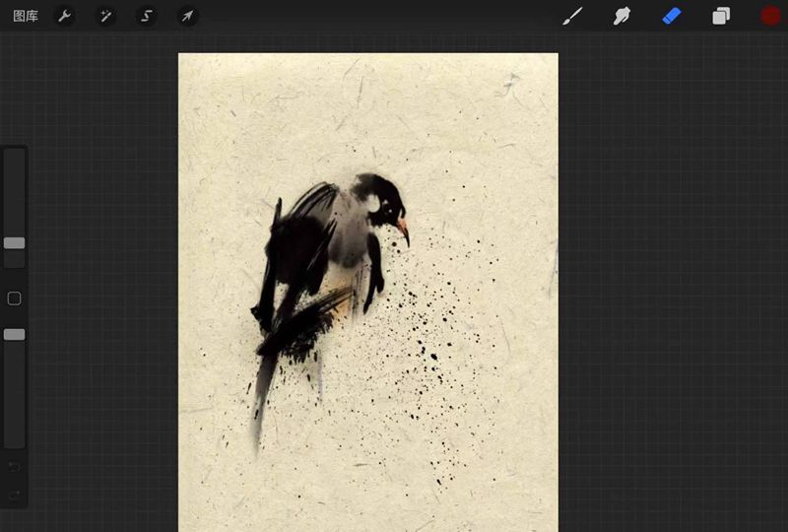Open the Adjustments magic wand menu
Image resolution: width=788 pixels, height=532 pixels.
tap(105, 16)
